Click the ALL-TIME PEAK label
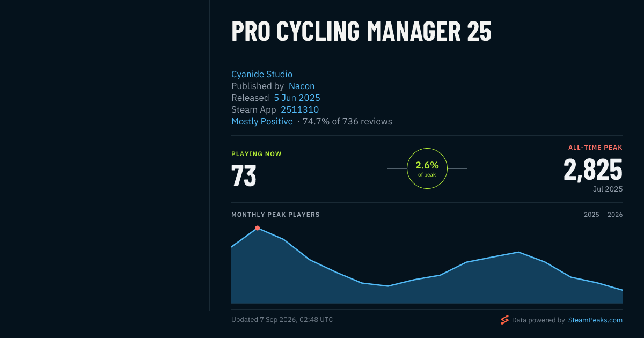 point(596,148)
